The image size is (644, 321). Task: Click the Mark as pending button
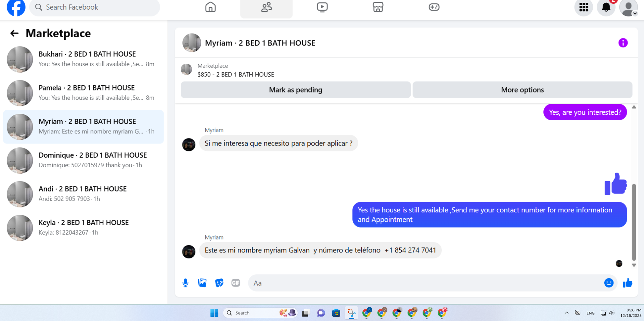coord(296,90)
